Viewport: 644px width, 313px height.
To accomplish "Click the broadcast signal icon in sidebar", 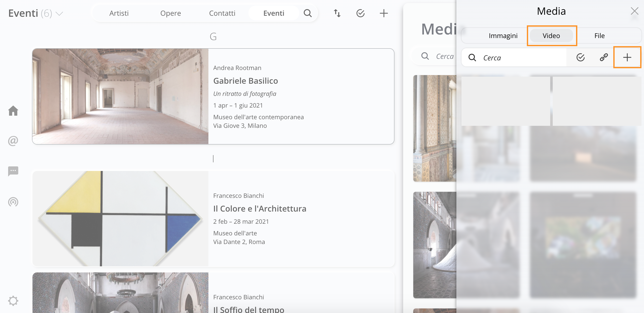I will (13, 202).
